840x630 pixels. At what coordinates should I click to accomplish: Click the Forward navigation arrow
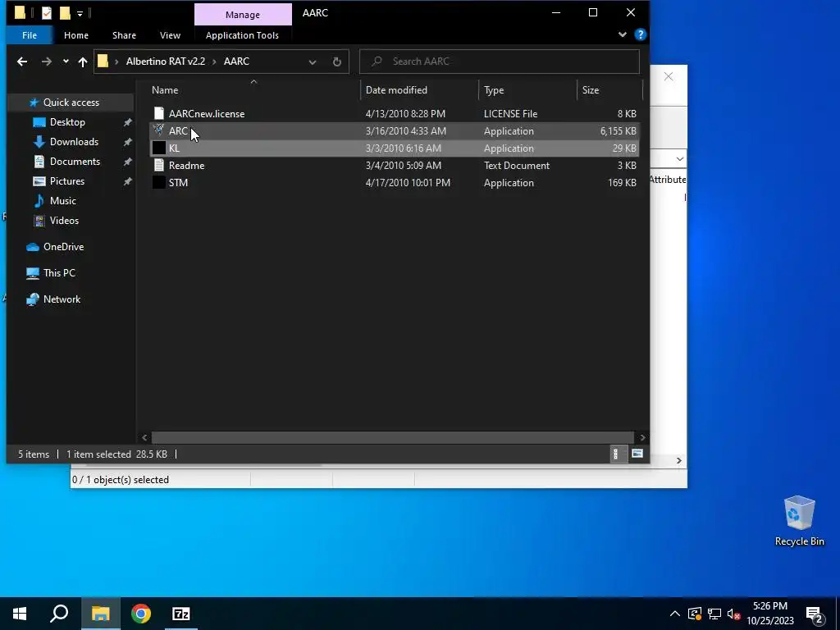(47, 62)
